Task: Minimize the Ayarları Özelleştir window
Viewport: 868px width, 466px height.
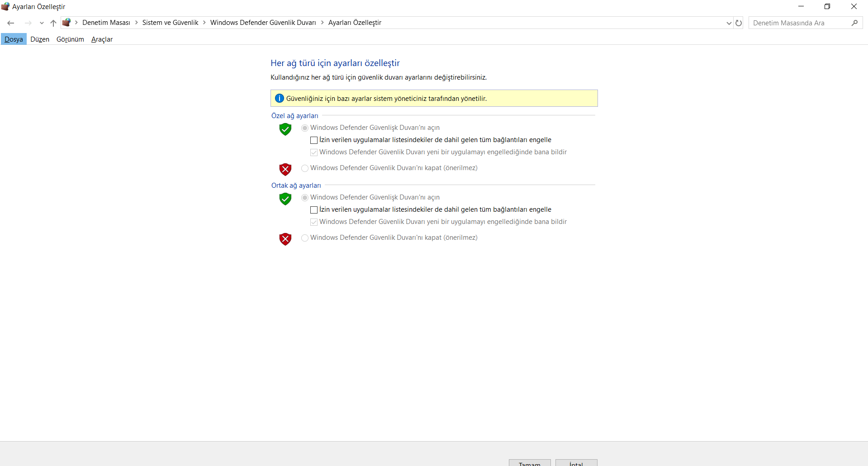Action: [801, 6]
